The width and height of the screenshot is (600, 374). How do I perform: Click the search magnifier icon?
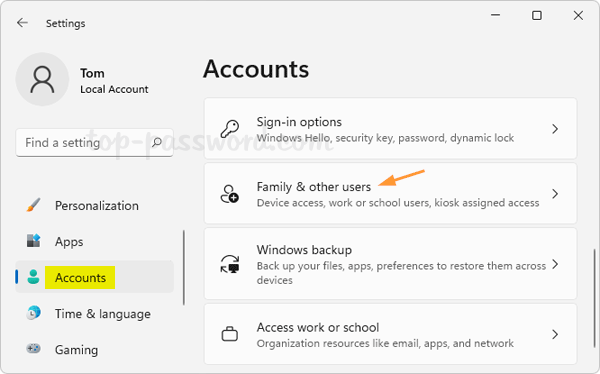(157, 143)
